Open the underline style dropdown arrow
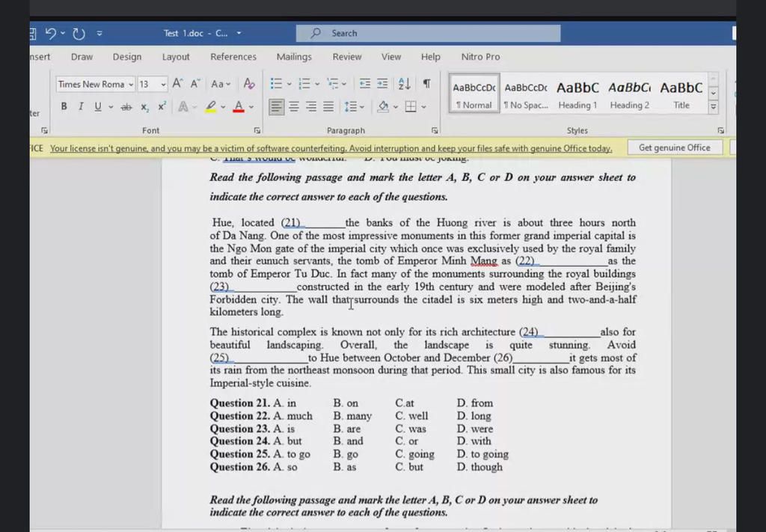The image size is (766, 532). (111, 106)
